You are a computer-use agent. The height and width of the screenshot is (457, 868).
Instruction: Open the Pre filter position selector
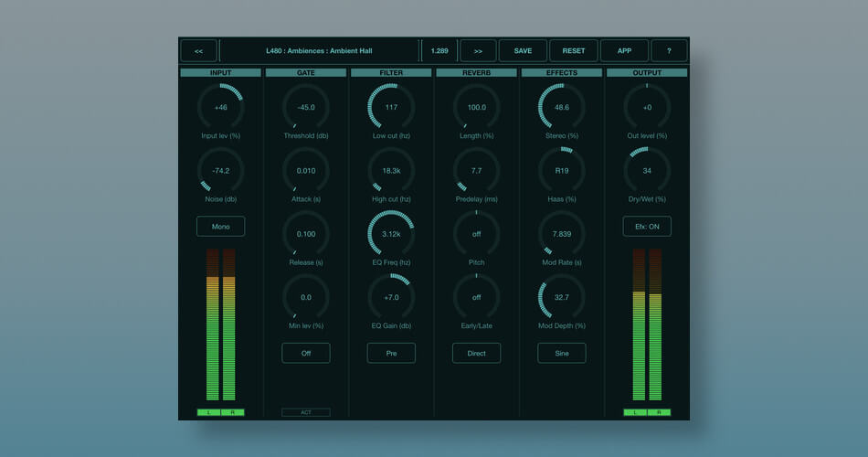point(391,353)
